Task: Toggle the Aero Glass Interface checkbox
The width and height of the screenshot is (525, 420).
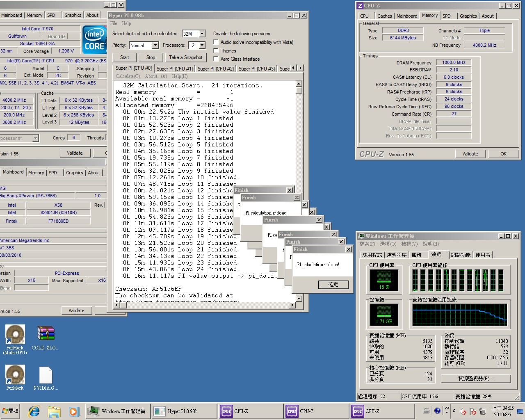Action: (x=216, y=59)
